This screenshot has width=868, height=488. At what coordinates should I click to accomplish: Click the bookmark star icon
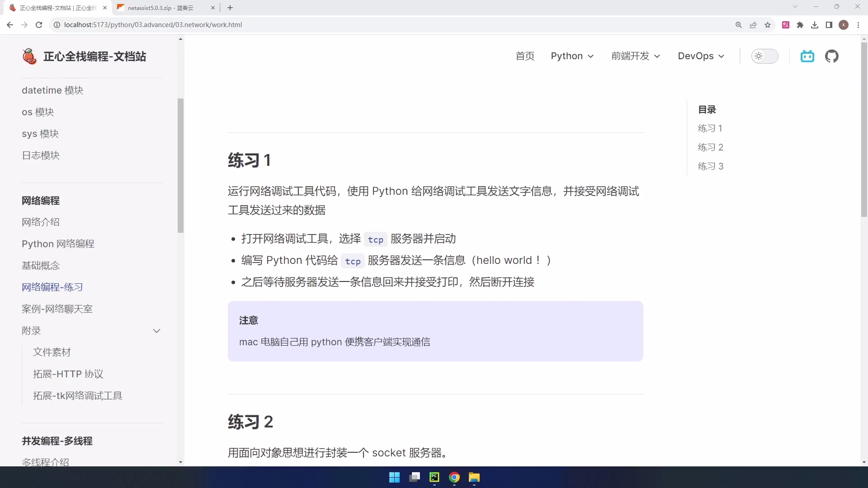pyautogui.click(x=768, y=25)
